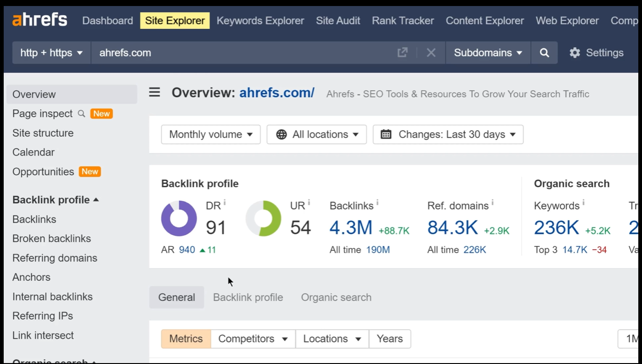Open Internal backlinks in the sidebar
Screen dimensions: 642x364
coord(53,297)
